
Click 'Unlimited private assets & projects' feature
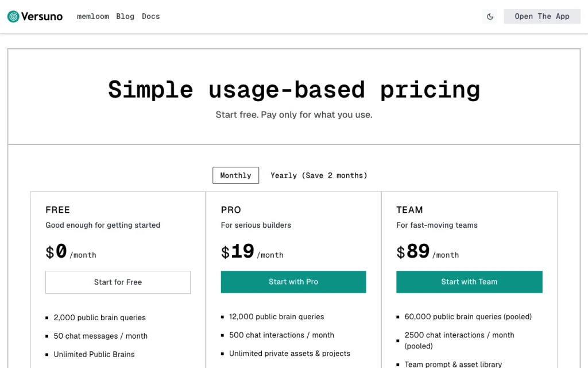tap(289, 354)
